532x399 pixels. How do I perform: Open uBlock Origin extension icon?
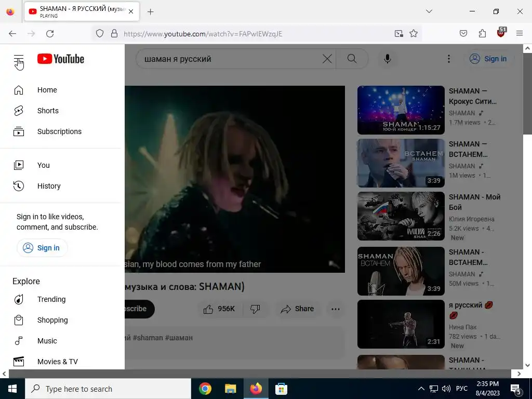501,33
